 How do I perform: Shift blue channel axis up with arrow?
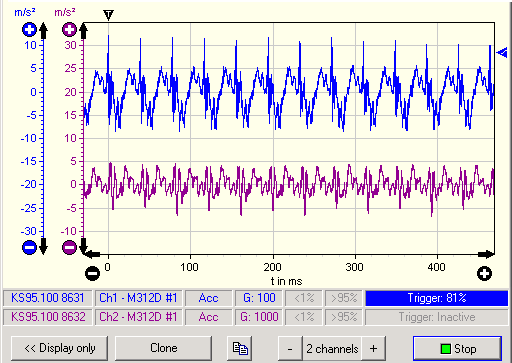[x=43, y=31]
